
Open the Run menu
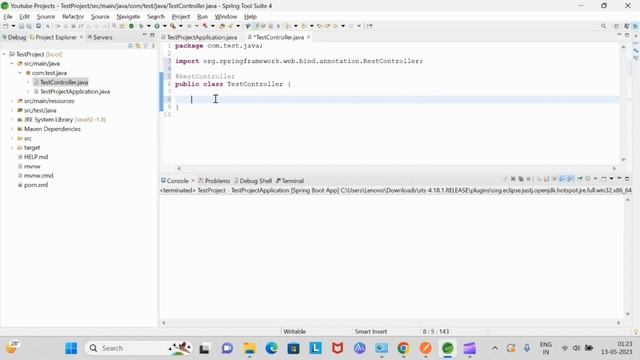[202, 17]
